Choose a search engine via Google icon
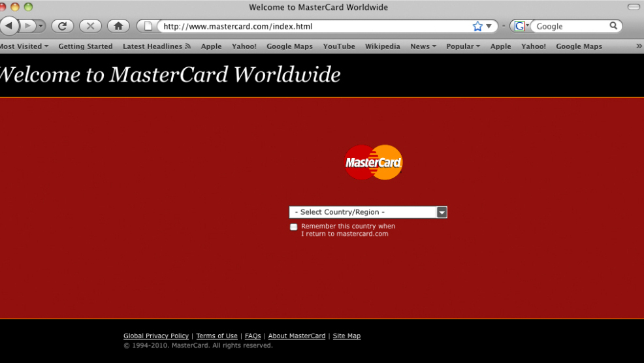This screenshot has height=363, width=644. tap(521, 26)
